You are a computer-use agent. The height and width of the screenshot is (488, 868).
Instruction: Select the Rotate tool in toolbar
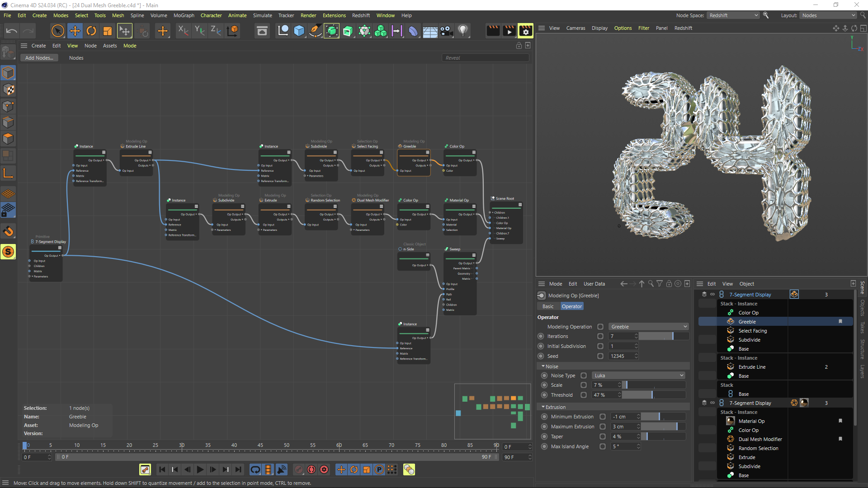(x=91, y=31)
